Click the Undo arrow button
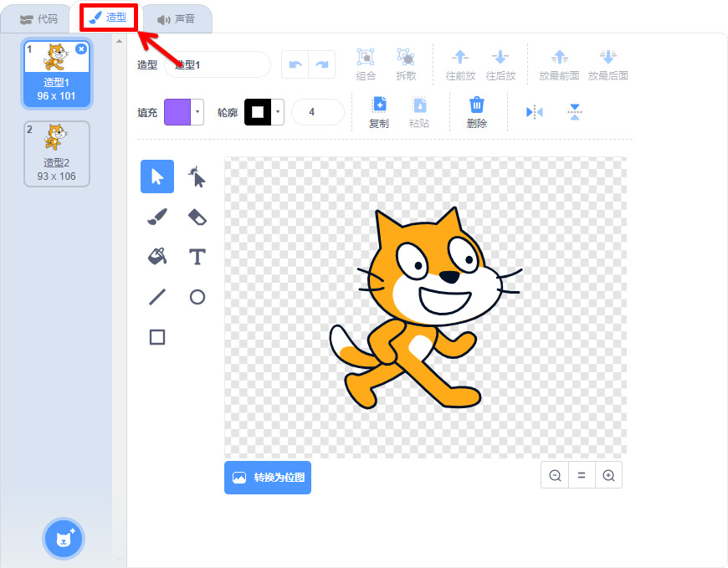 click(295, 64)
